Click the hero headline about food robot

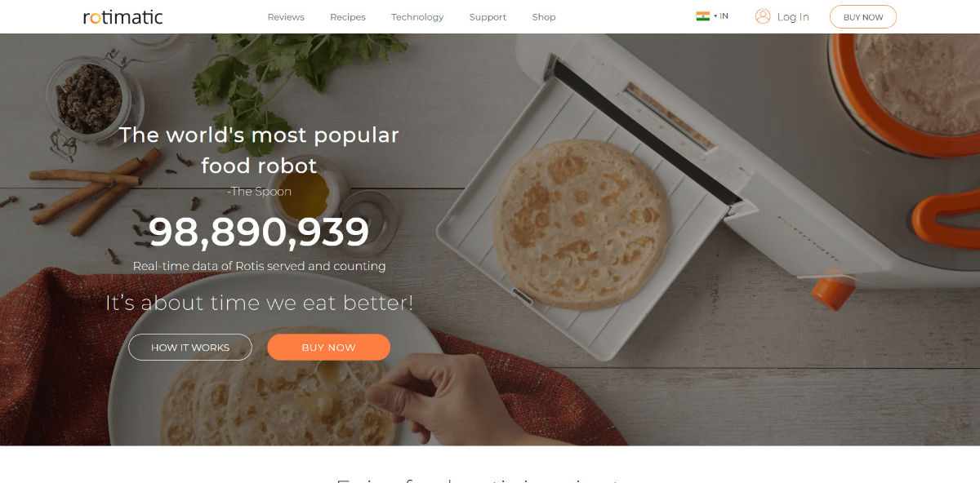pyautogui.click(x=259, y=150)
